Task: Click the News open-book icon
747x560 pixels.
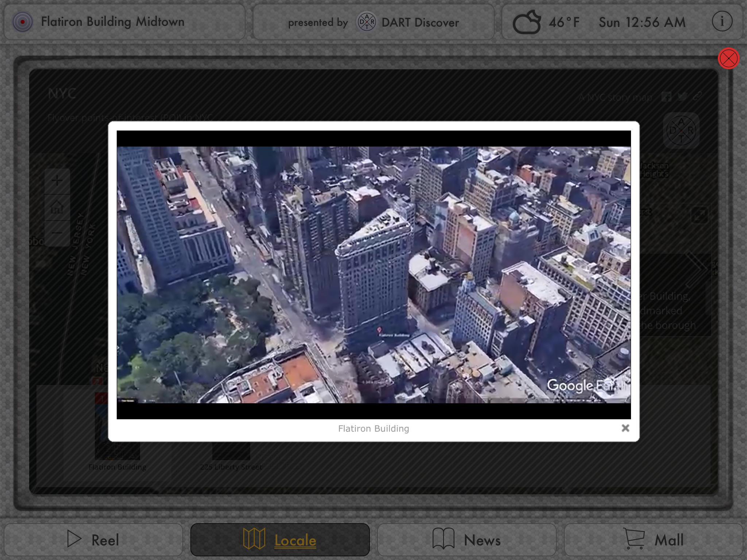Action: [443, 538]
